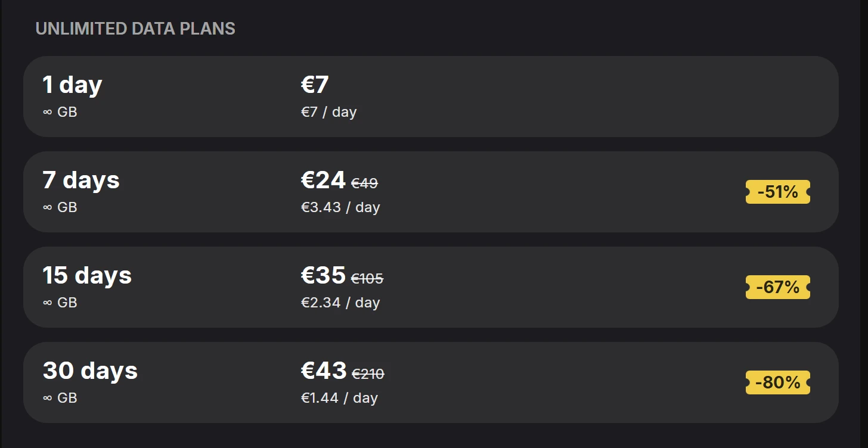Click the infinity GB label under 30 days
Viewport: 868px width, 448px height.
(60, 398)
